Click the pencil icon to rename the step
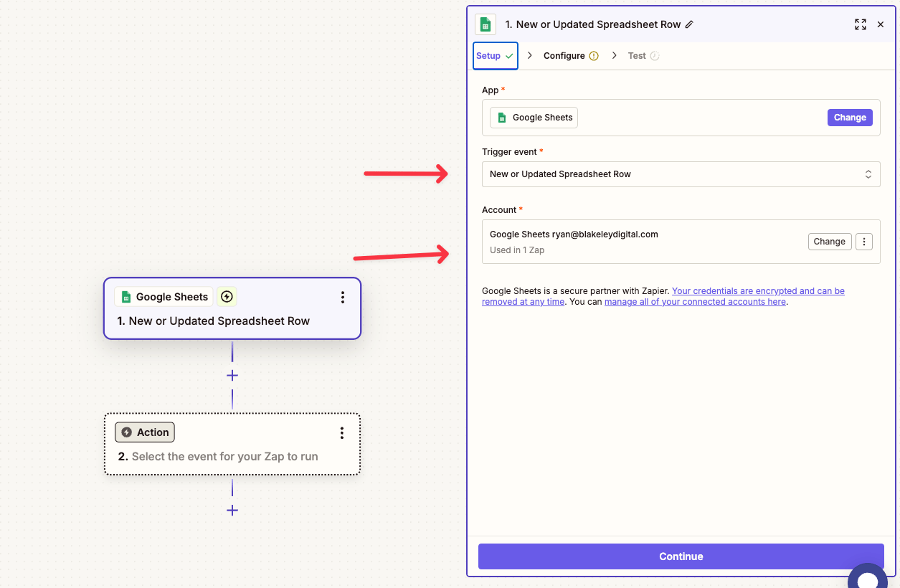This screenshot has width=900, height=588. [689, 24]
